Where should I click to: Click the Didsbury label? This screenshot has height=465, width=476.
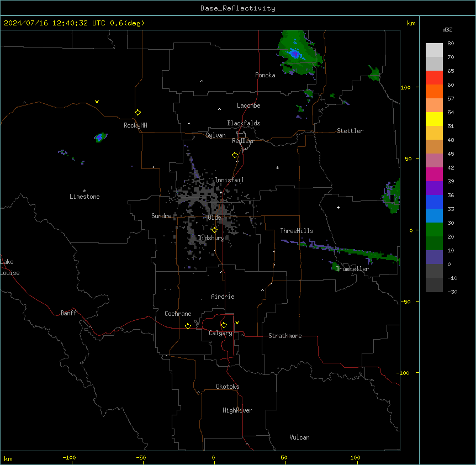[211, 238]
